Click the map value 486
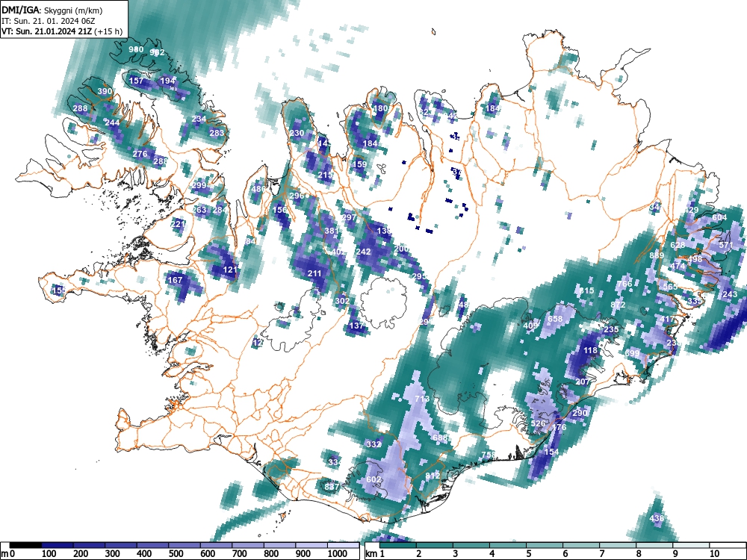Screen dimensions: 747x560 point(258,189)
